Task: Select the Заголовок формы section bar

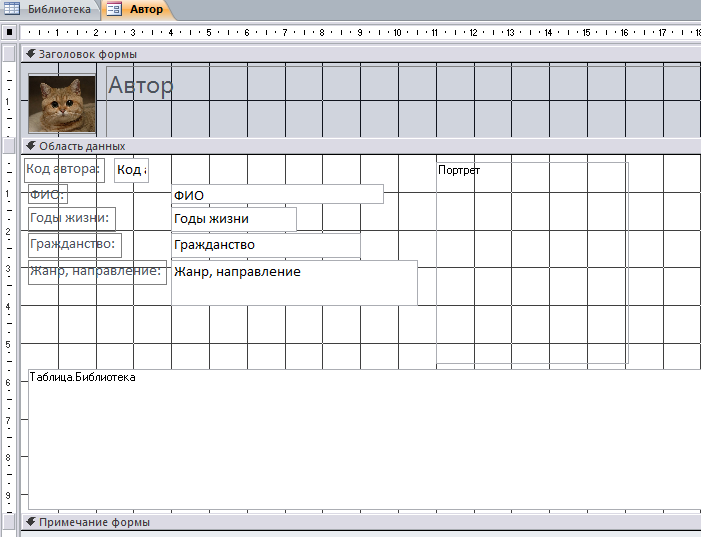Action: tap(360, 54)
